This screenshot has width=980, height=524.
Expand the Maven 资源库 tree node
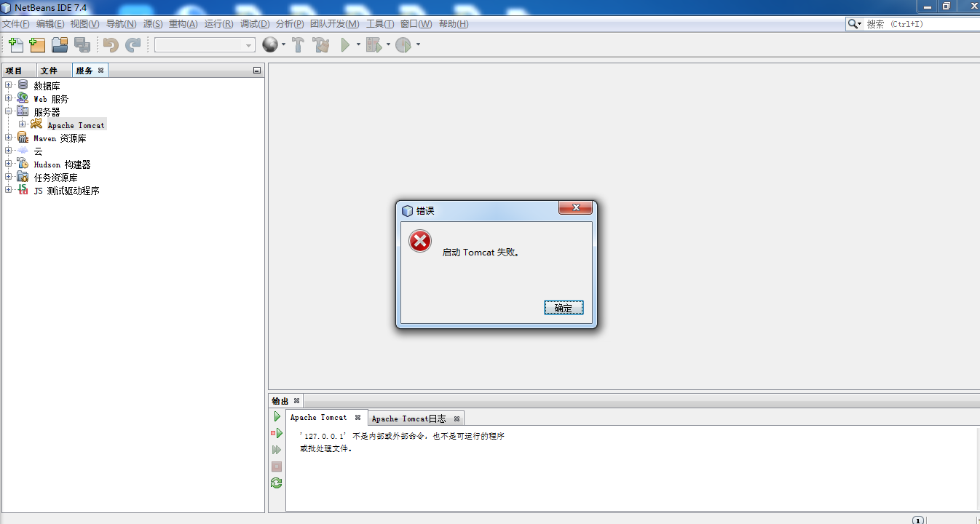(9, 138)
